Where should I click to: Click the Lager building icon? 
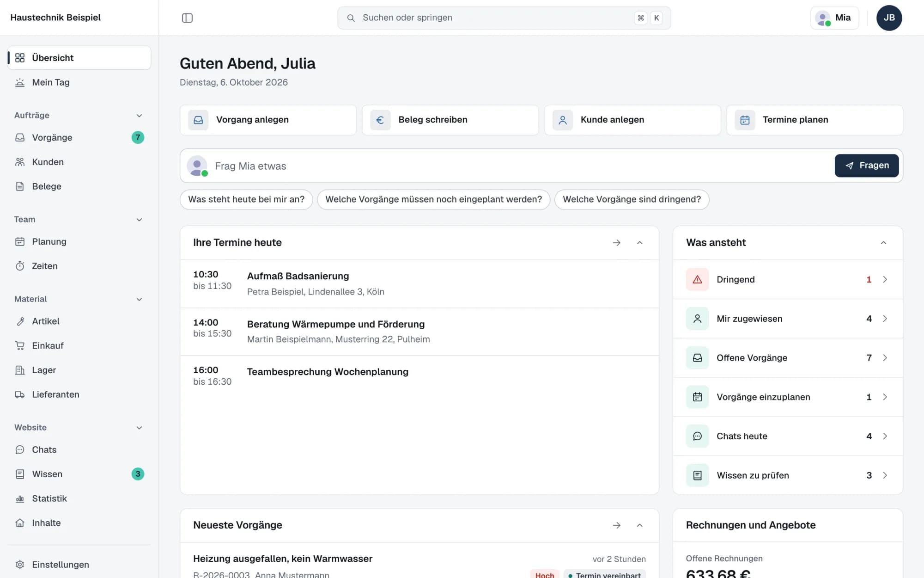20,370
